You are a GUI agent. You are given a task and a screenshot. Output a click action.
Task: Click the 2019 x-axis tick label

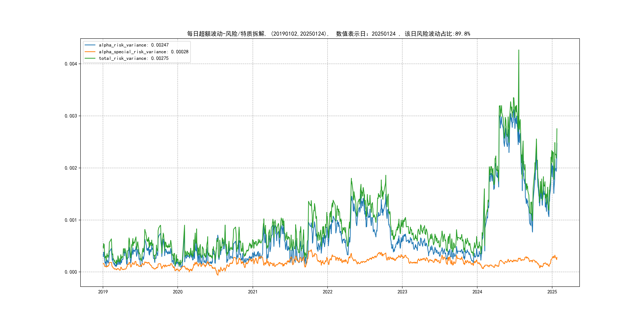click(103, 292)
